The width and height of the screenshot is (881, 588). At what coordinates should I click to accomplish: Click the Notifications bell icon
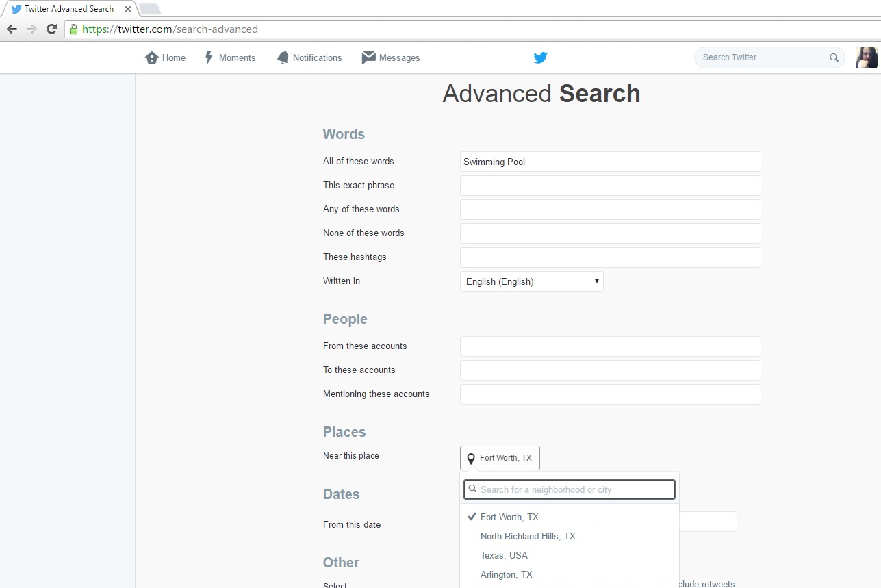pos(283,57)
